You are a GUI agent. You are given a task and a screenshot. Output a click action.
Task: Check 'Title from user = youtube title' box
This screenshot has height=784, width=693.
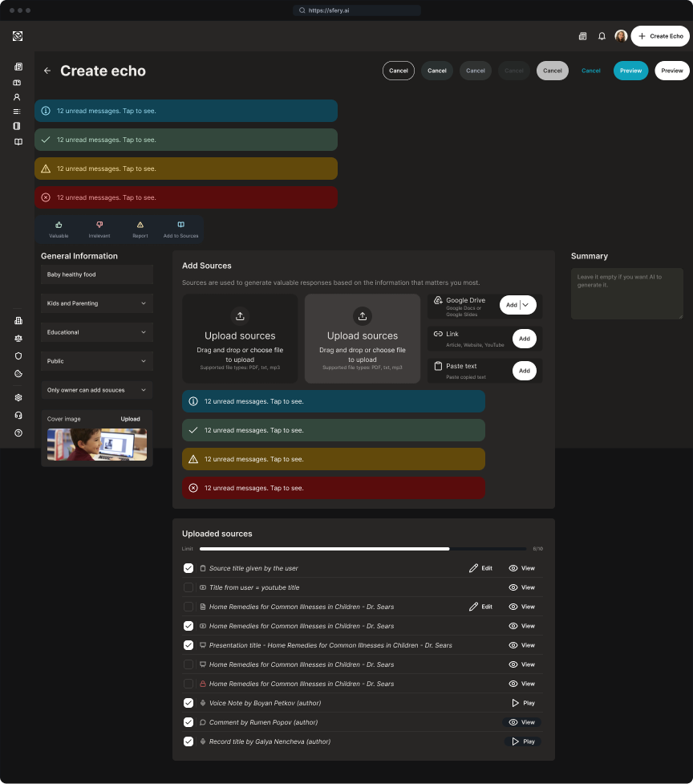coord(188,587)
